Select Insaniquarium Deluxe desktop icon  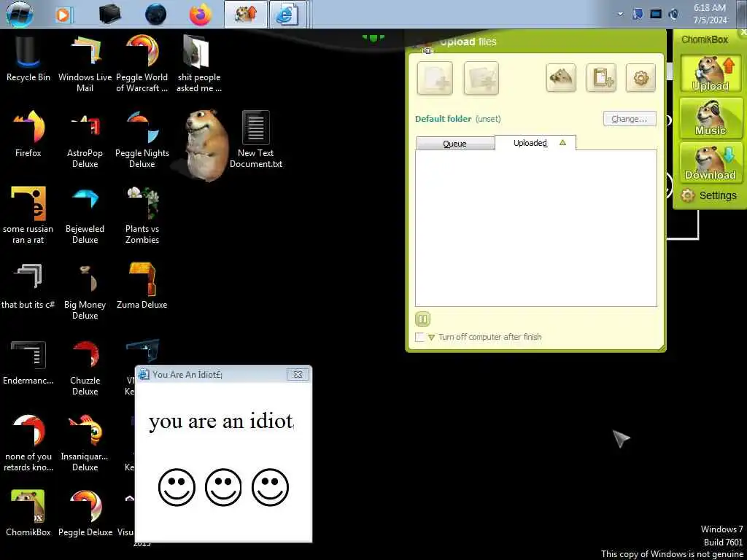point(85,443)
